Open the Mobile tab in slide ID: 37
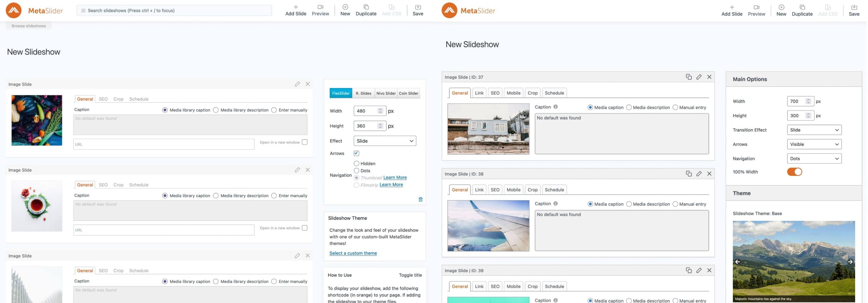 point(513,93)
